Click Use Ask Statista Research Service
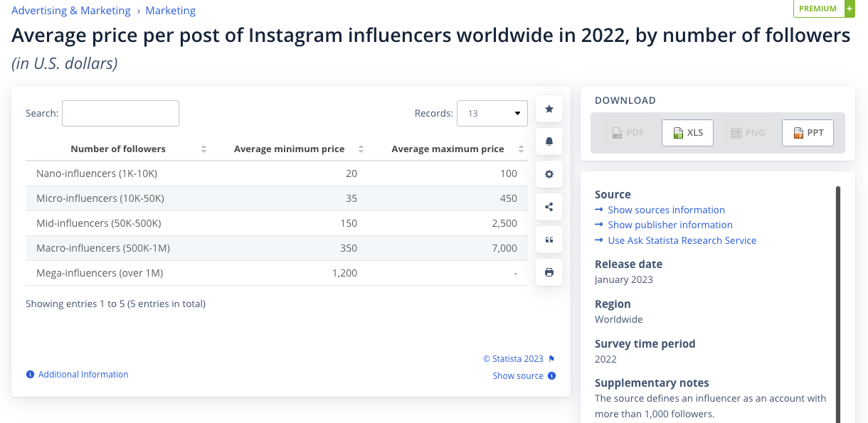 pos(682,240)
